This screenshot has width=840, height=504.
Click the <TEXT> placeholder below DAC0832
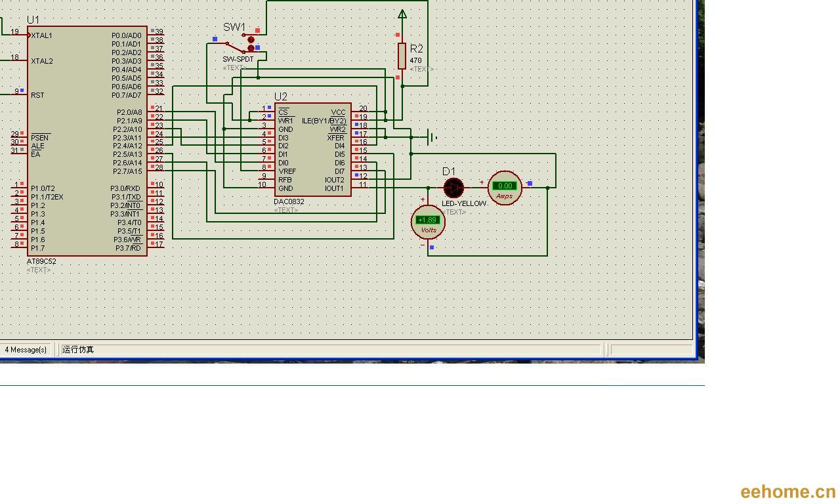click(x=286, y=210)
